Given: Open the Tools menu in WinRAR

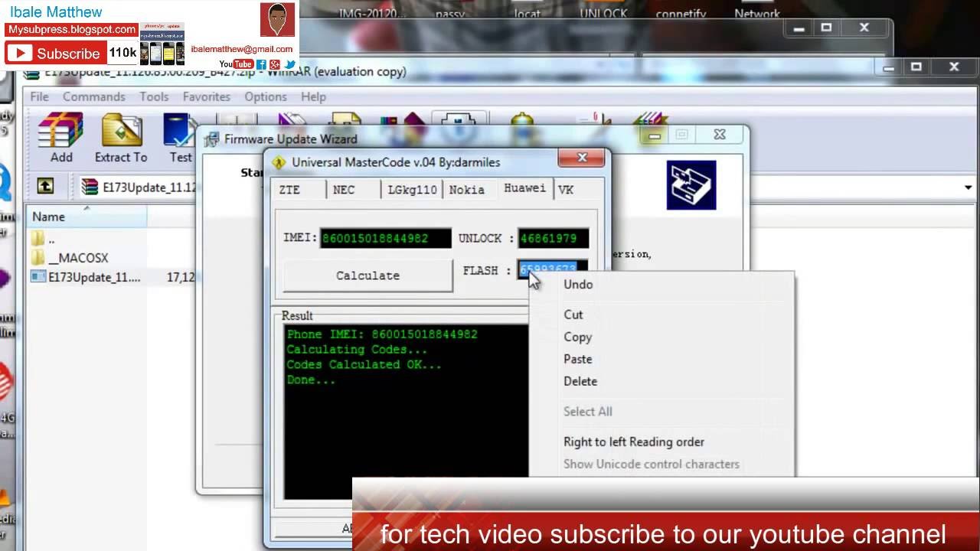Looking at the screenshot, I should 154,96.
